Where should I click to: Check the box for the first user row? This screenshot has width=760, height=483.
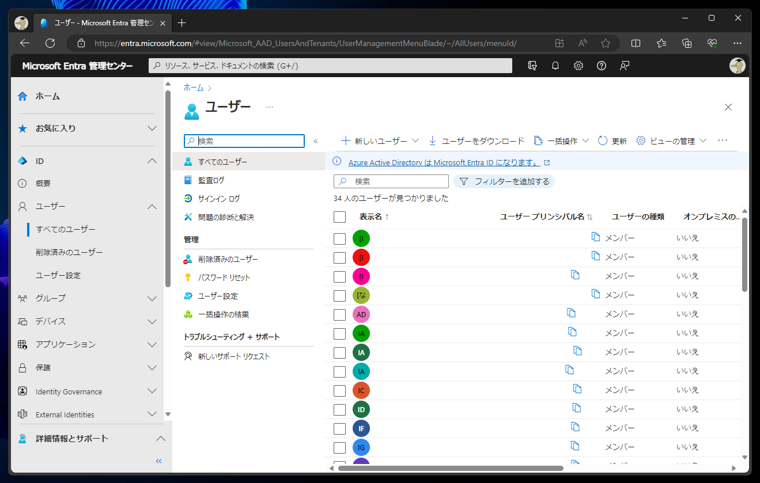[339, 239]
